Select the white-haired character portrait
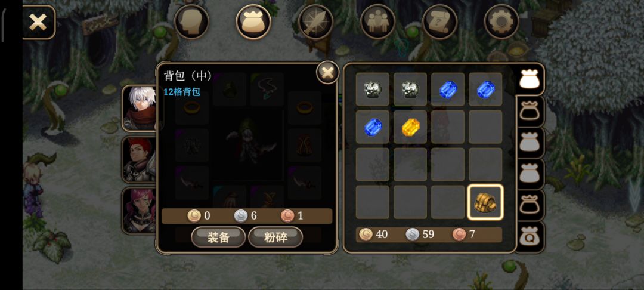 pyautogui.click(x=140, y=108)
